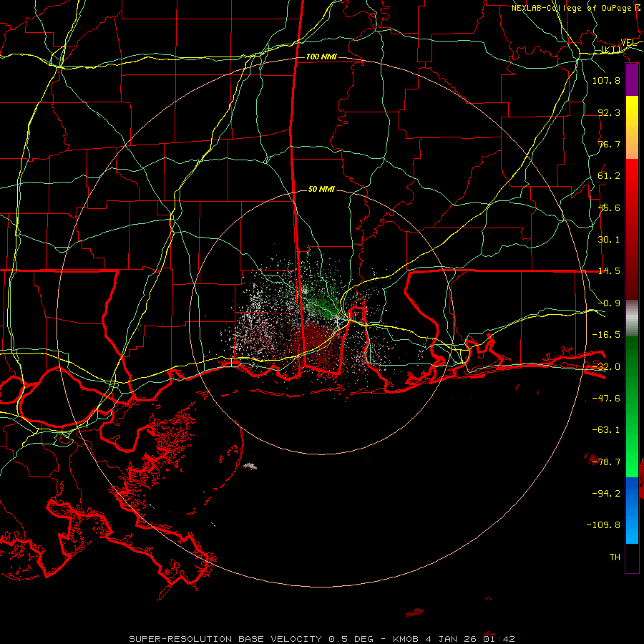Click the green segment of the color bar
Screen dimensions: 644x644
click(x=632, y=406)
